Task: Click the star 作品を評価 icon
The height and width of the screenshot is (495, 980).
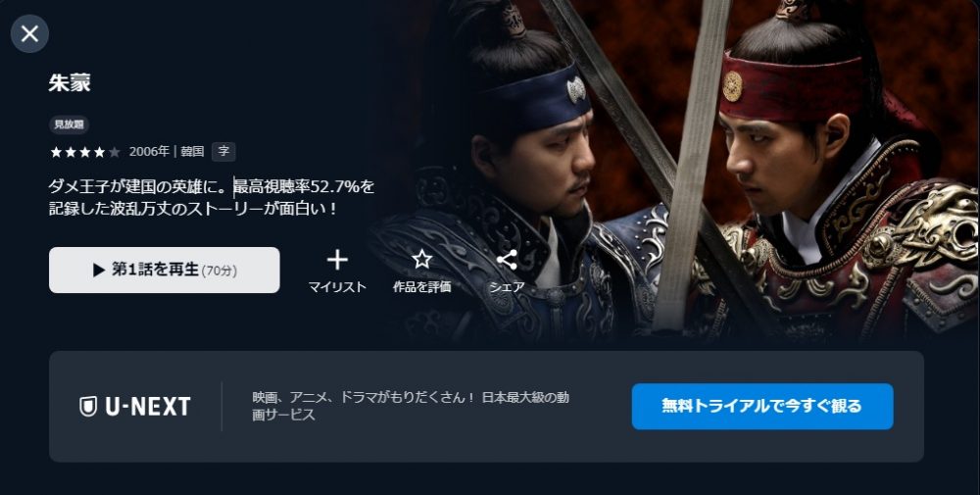Action: pos(421,260)
